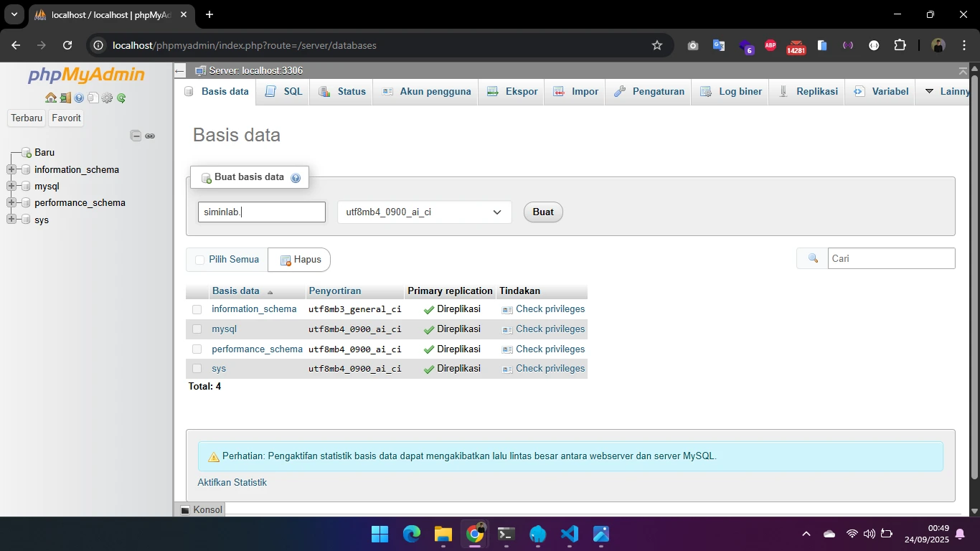Open navigation panel settings gear icon

pyautogui.click(x=107, y=98)
